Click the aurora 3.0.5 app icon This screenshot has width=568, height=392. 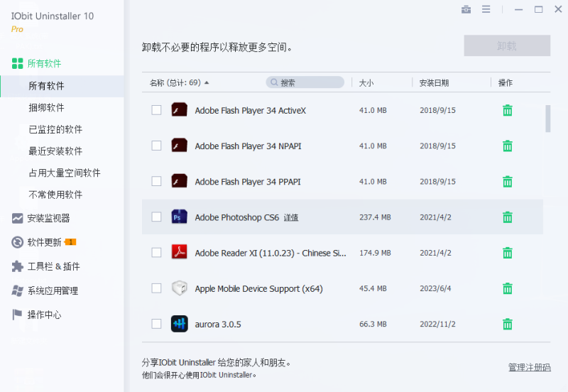(x=180, y=324)
